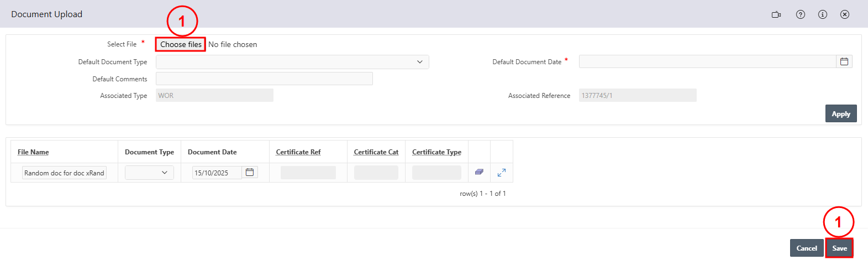Close the Document Upload dialog

pos(844,14)
